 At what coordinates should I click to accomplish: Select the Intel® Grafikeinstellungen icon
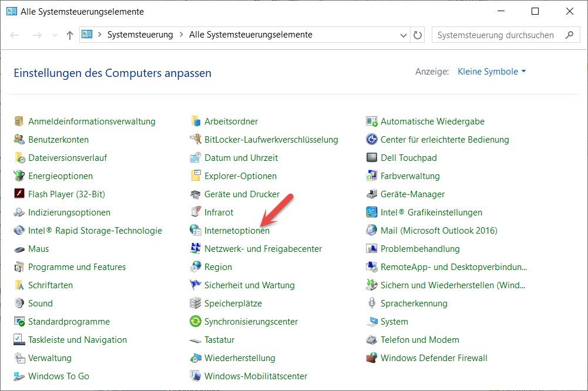tap(371, 213)
